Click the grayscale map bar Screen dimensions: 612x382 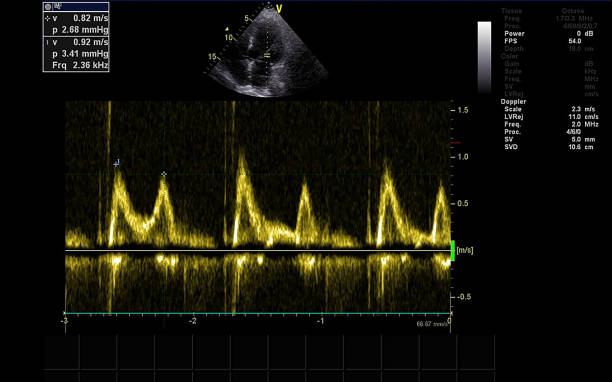coord(484,57)
